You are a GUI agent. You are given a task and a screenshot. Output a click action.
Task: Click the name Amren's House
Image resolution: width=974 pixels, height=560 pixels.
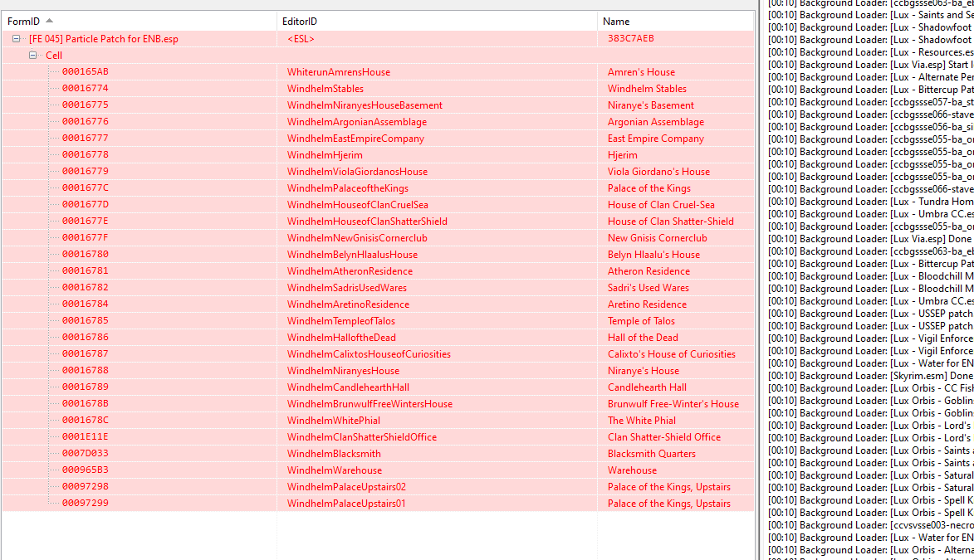pos(641,72)
